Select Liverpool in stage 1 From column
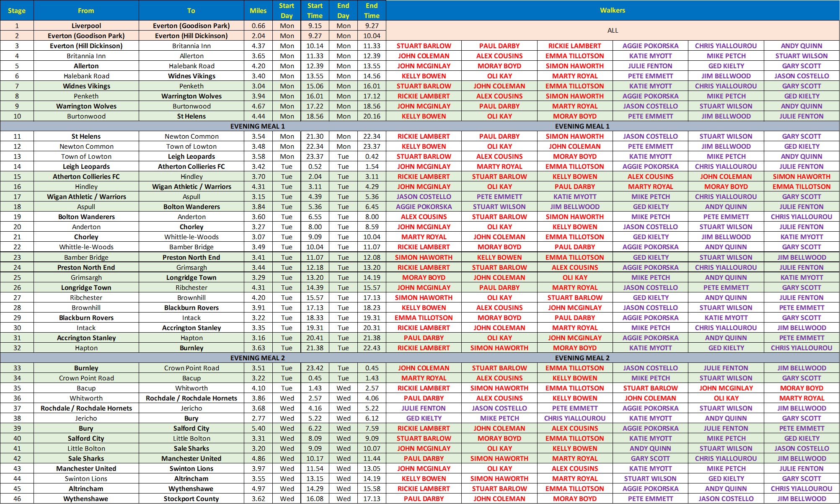The height and width of the screenshot is (504, 840). coord(86,26)
